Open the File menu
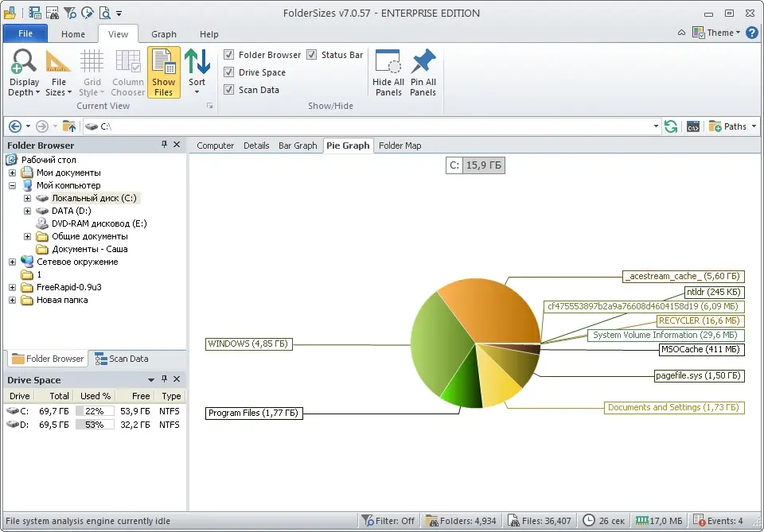 pyautogui.click(x=25, y=33)
